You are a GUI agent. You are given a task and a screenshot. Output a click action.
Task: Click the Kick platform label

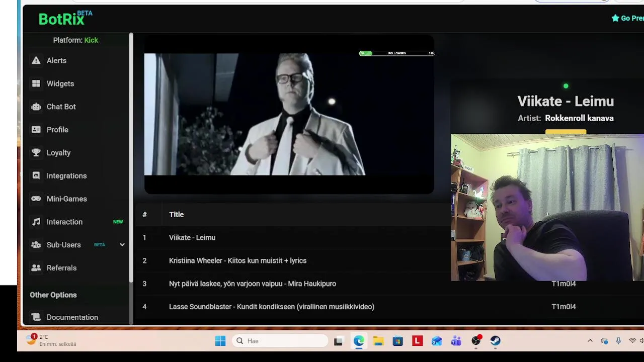point(91,40)
